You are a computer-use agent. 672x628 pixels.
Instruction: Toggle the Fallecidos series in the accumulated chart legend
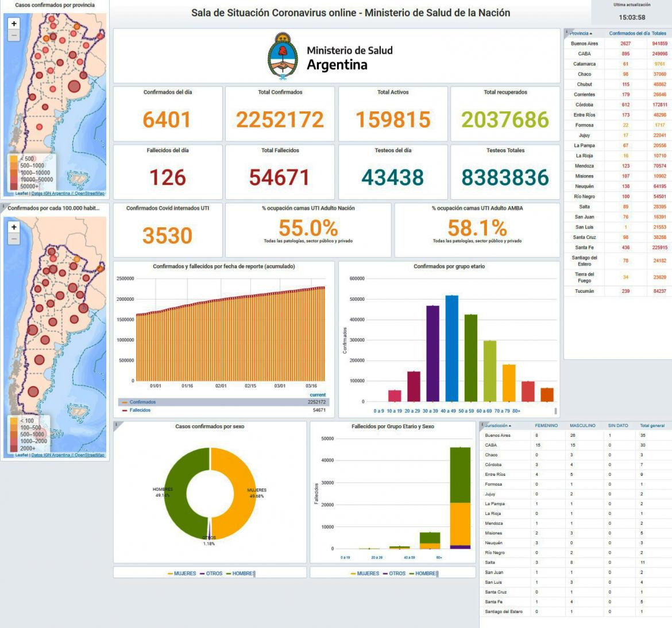tap(140, 410)
